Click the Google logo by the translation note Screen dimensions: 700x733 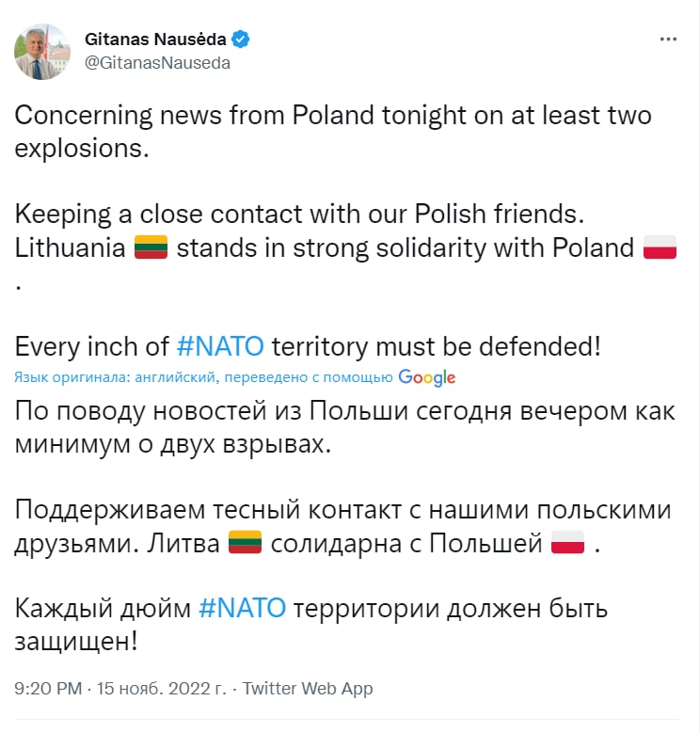pos(427,377)
